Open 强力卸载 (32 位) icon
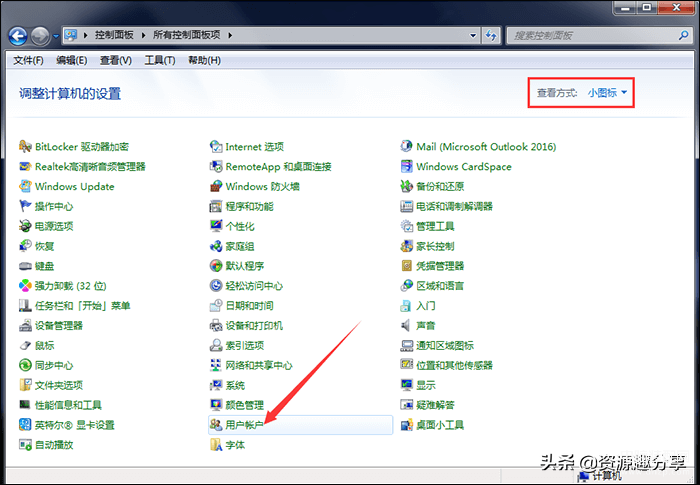Image resolution: width=700 pixels, height=485 pixels. point(25,286)
